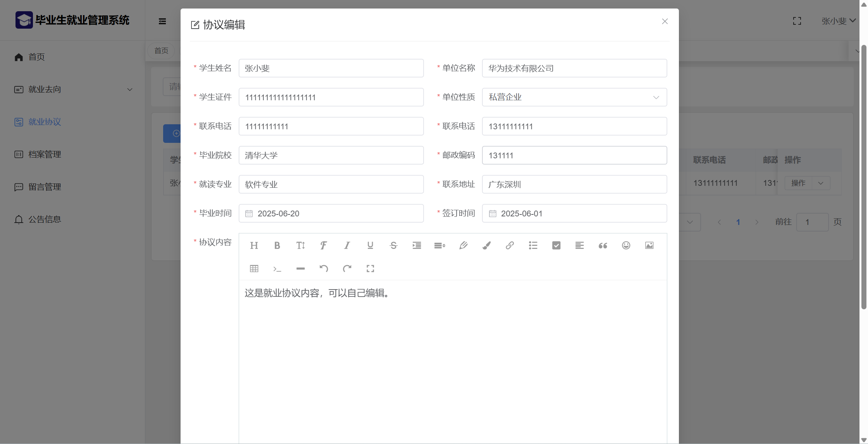The height and width of the screenshot is (444, 868).
Task: Undo the last edit in editor
Action: pos(324,269)
